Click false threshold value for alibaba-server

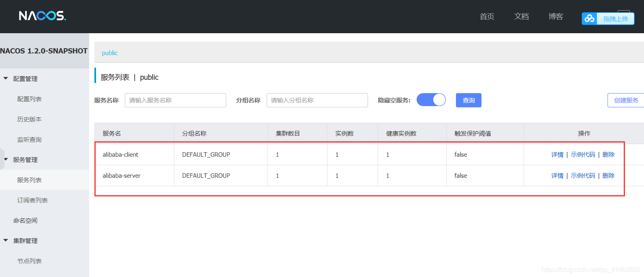click(x=461, y=175)
